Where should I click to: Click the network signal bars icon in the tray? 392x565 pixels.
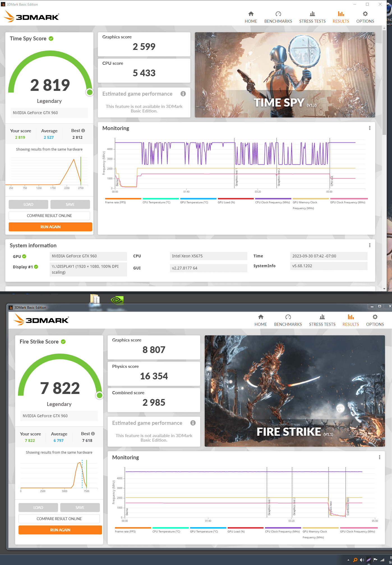pyautogui.click(x=382, y=560)
